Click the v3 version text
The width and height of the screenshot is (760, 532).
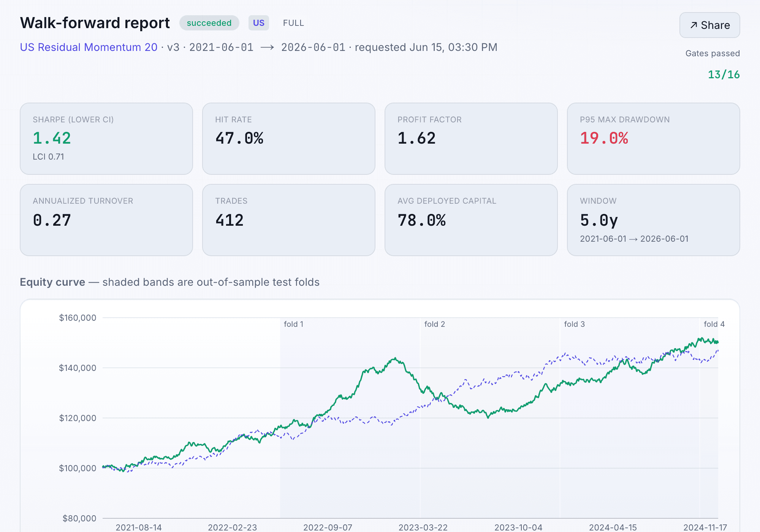pos(173,47)
